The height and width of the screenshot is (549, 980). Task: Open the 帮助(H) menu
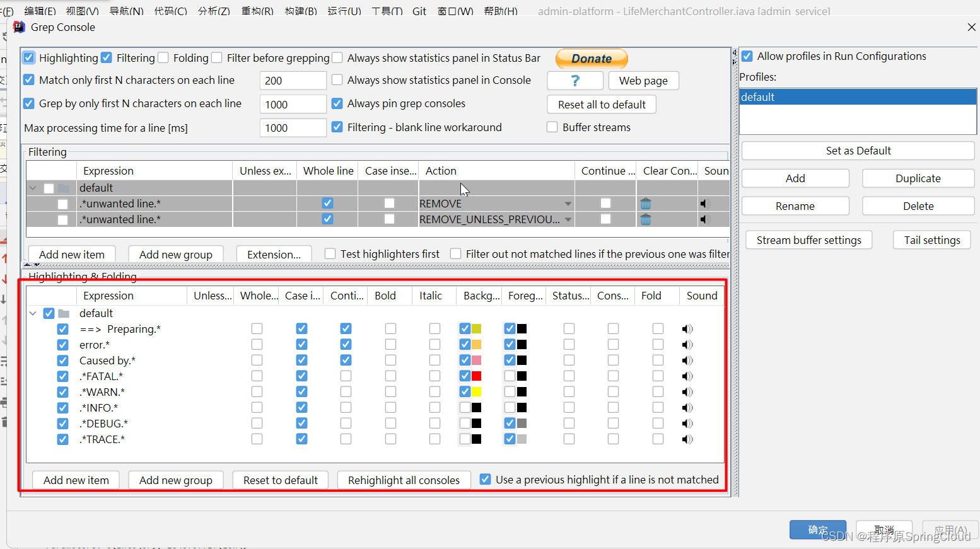501,11
